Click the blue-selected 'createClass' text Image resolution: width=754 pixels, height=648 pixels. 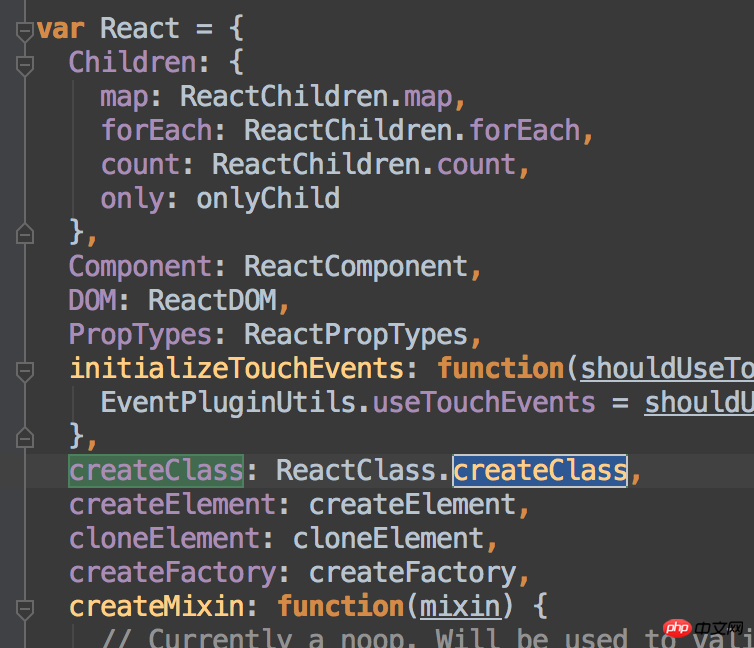pos(540,471)
